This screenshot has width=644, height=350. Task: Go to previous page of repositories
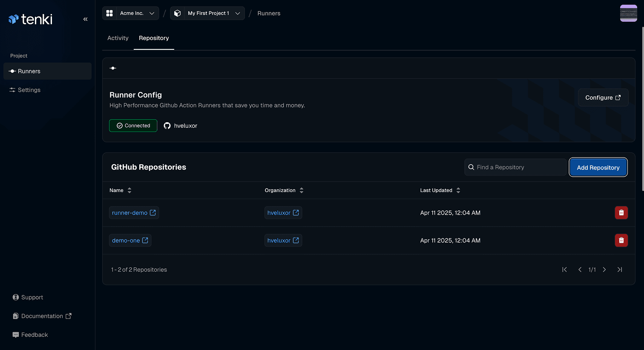tap(580, 270)
